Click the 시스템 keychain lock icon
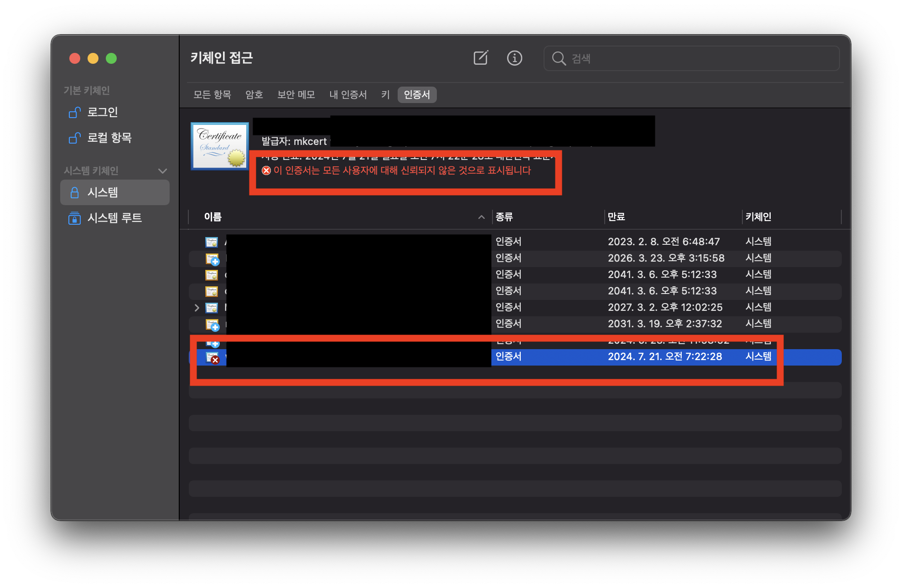The image size is (902, 588). coord(74,192)
